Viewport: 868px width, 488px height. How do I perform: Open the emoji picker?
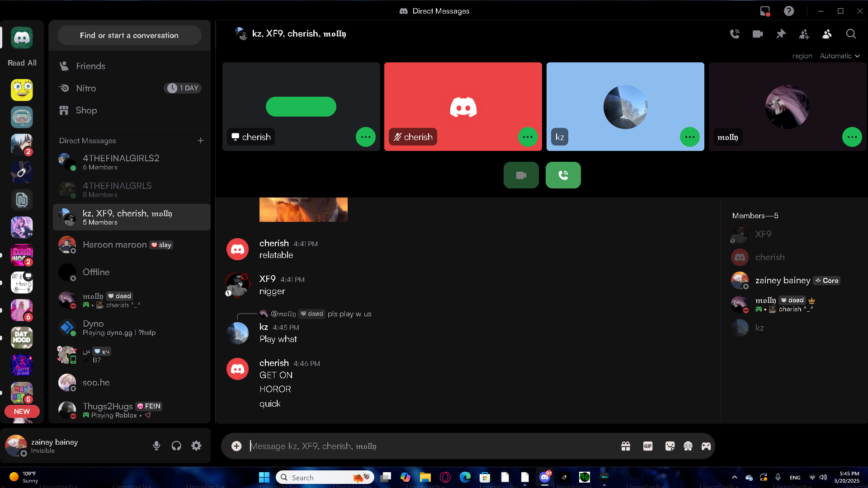688,446
